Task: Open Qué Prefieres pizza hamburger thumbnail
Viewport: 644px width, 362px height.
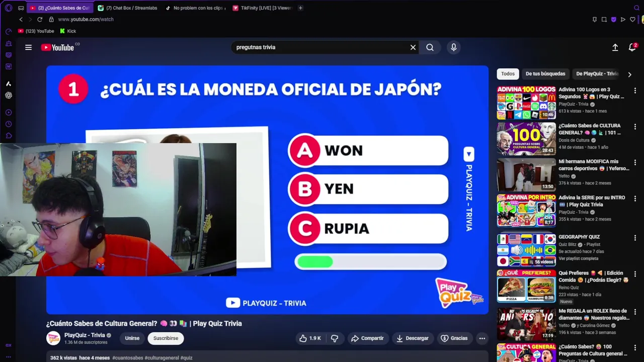Action: 526,286
